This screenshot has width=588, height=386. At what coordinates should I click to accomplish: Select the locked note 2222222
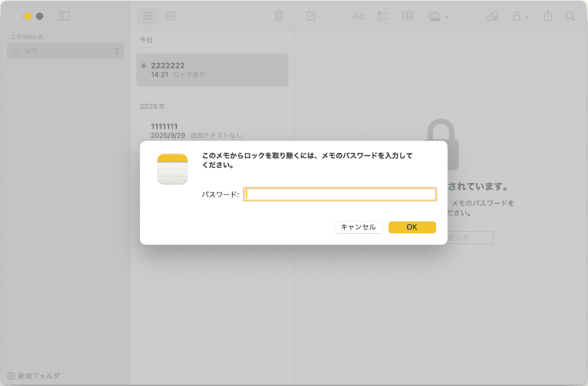pos(212,69)
